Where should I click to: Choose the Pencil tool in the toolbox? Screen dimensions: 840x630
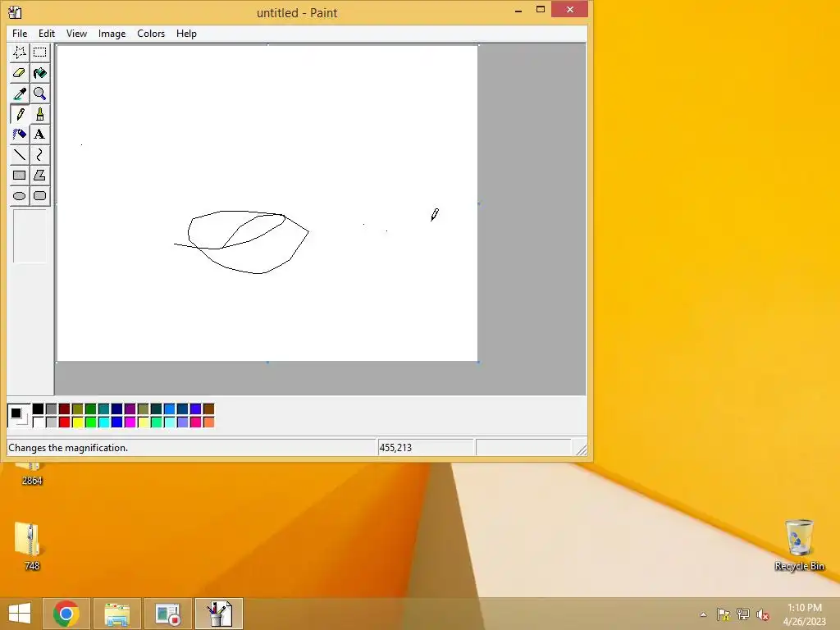(x=20, y=114)
